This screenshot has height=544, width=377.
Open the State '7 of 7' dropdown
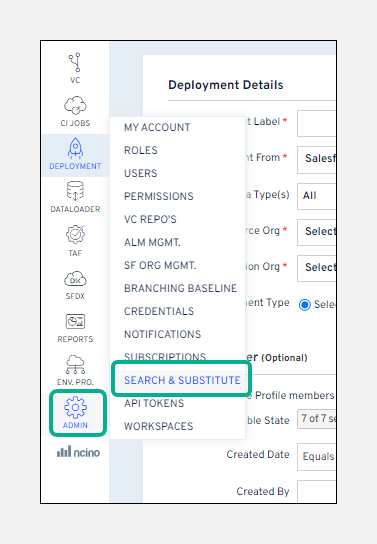tap(316, 419)
